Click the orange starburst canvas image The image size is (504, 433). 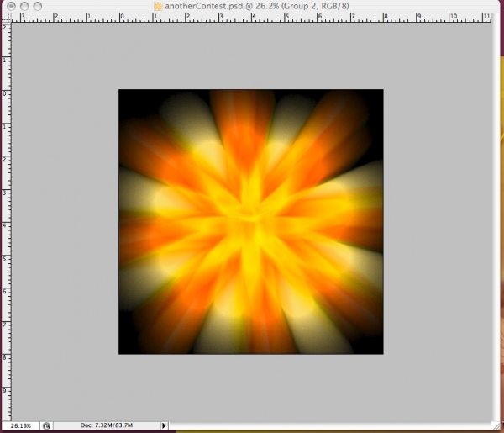click(250, 222)
